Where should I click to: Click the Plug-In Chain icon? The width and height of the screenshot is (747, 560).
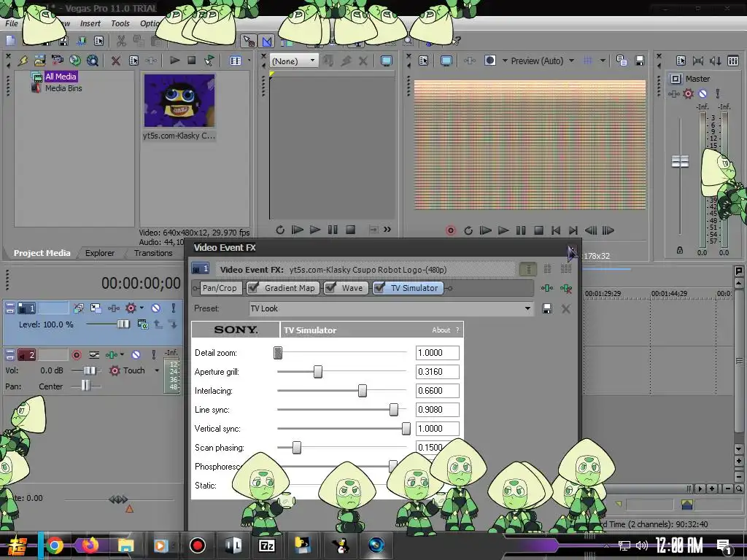pos(547,288)
